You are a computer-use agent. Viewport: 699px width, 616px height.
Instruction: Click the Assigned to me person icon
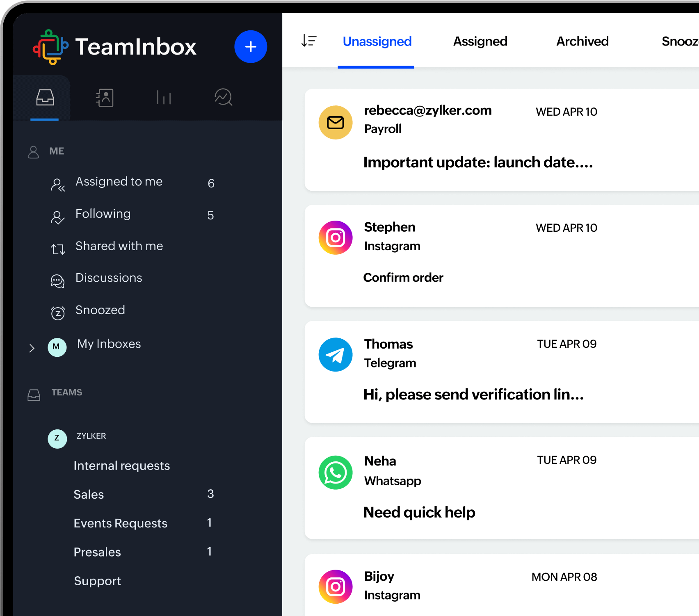pyautogui.click(x=57, y=185)
